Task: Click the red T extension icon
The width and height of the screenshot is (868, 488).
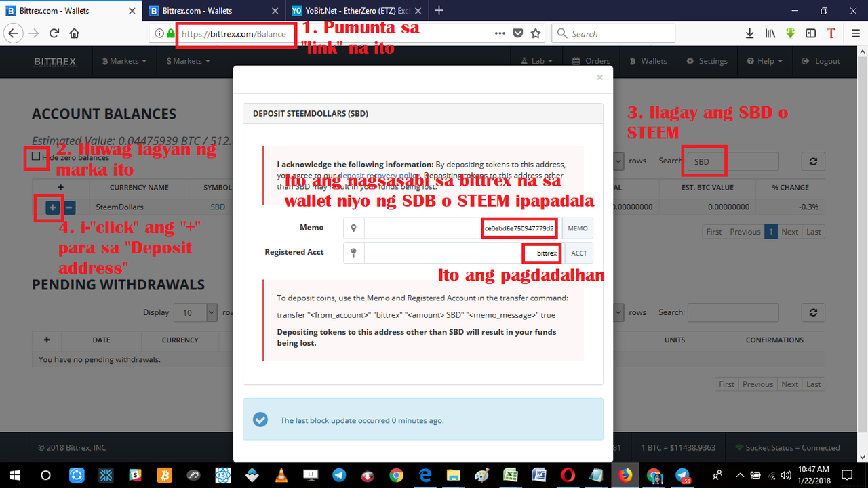Action: click(x=831, y=33)
